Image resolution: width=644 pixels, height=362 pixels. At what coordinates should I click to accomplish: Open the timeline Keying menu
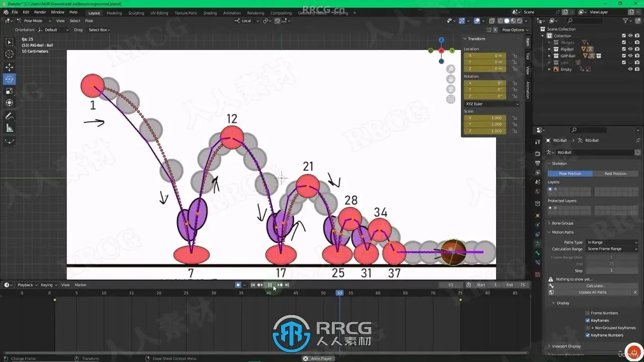(48, 285)
